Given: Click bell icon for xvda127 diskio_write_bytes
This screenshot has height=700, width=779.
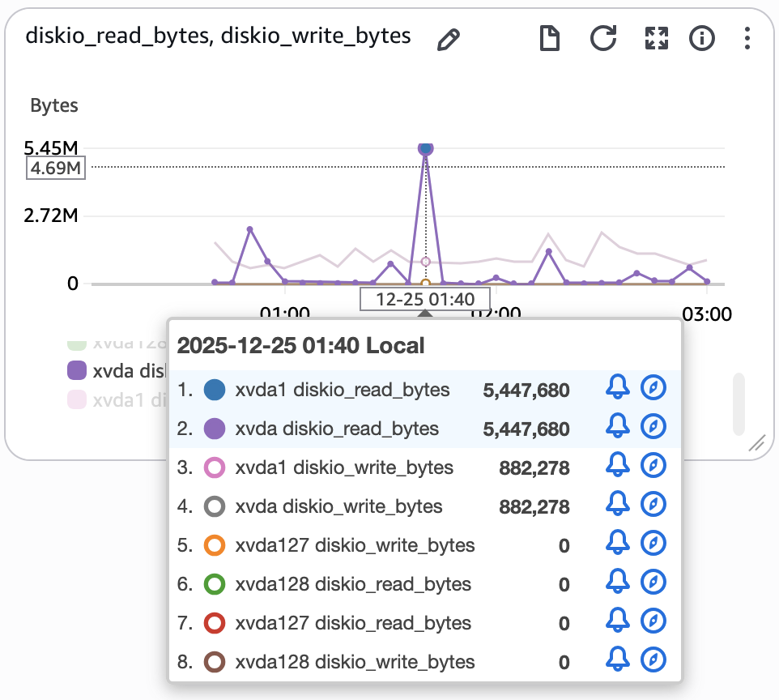Looking at the screenshot, I should click(x=617, y=544).
